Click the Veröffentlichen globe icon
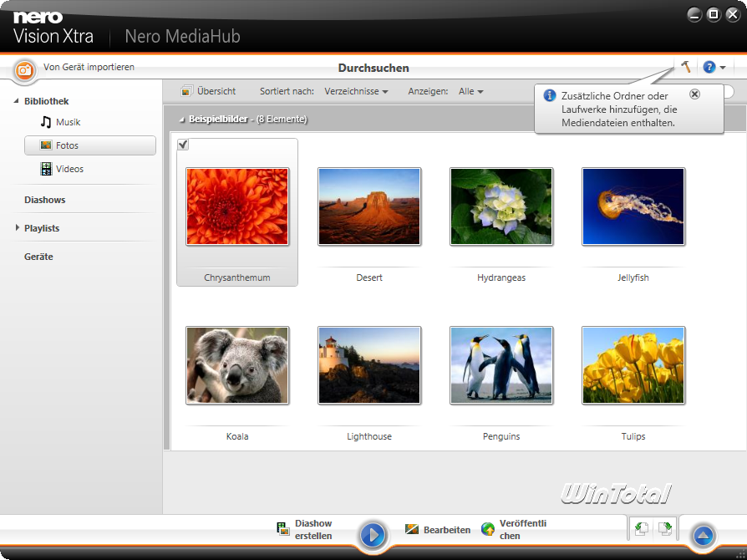 (x=488, y=529)
